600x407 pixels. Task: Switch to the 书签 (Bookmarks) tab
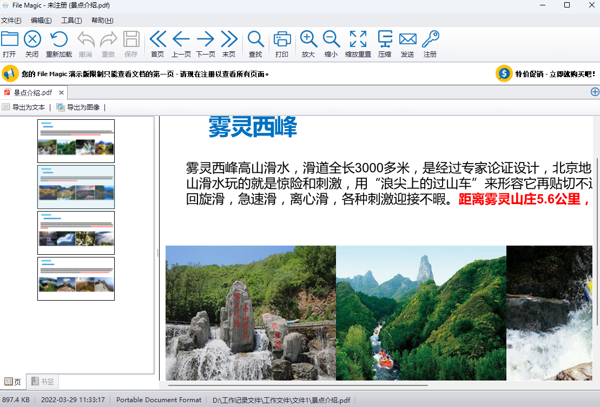click(42, 382)
